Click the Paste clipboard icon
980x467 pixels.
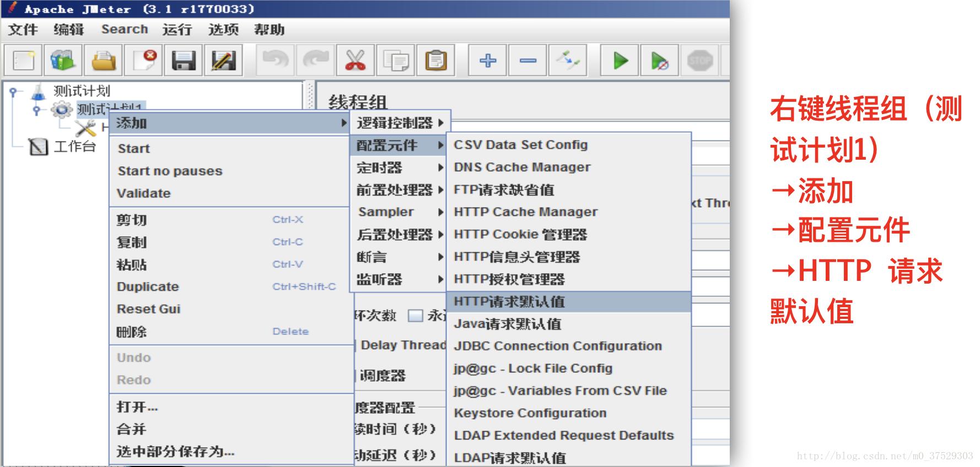436,60
